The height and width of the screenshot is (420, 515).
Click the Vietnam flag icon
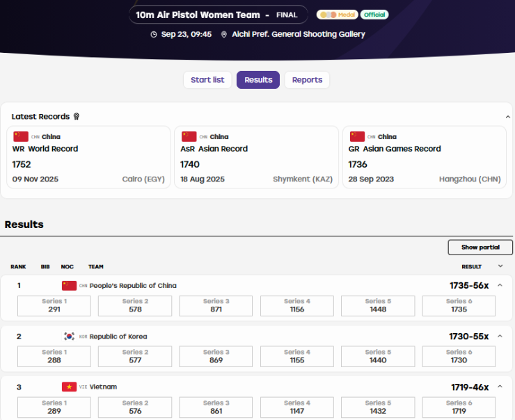click(x=69, y=387)
